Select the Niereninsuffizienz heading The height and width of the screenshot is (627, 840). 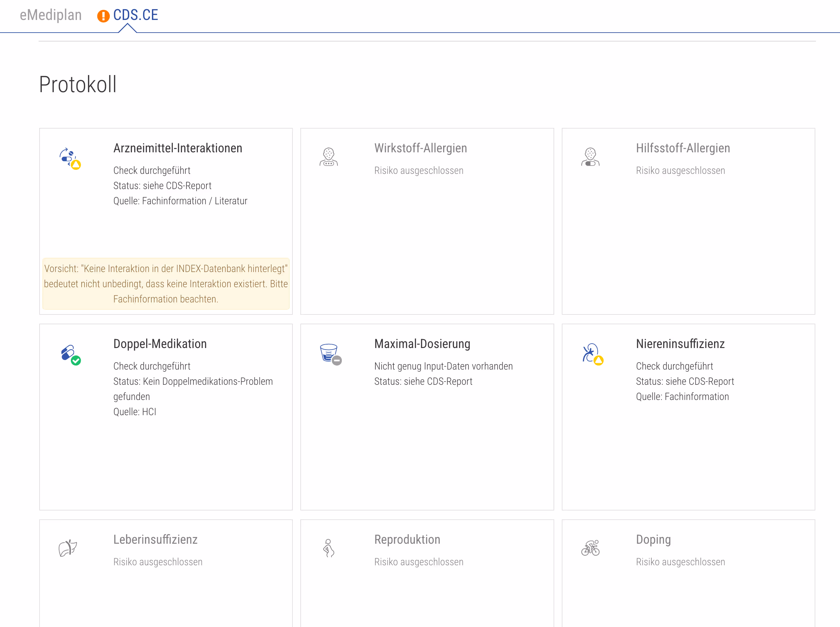[x=680, y=344]
